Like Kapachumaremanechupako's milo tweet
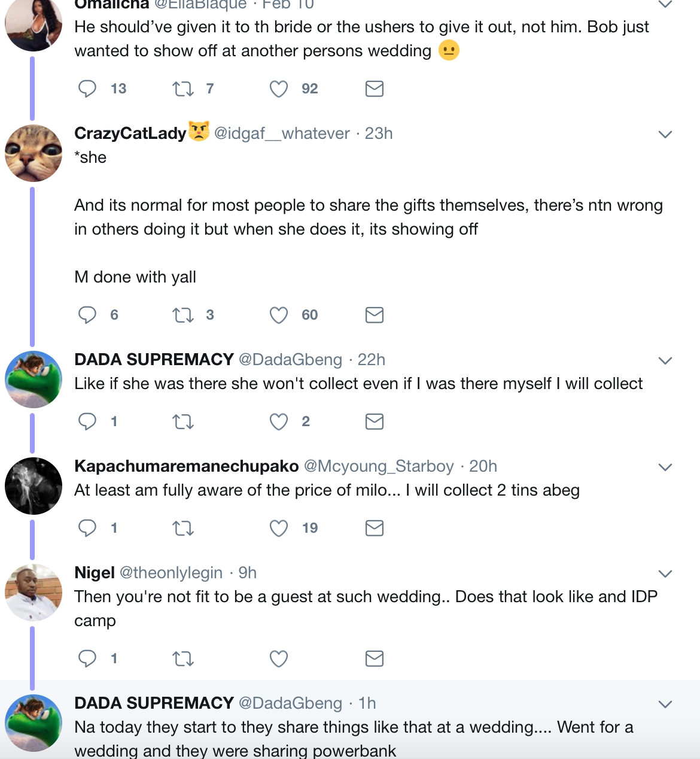 click(x=279, y=528)
